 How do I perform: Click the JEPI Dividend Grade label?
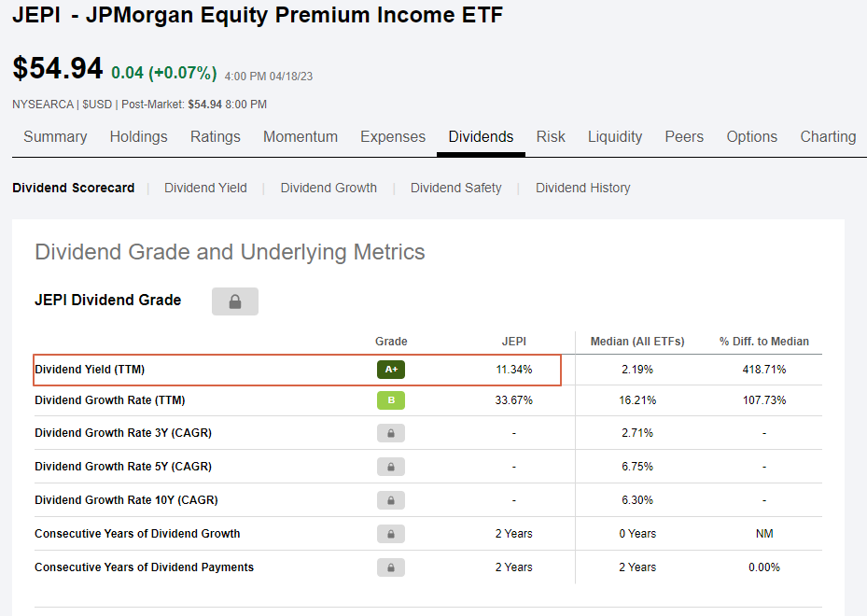click(108, 301)
